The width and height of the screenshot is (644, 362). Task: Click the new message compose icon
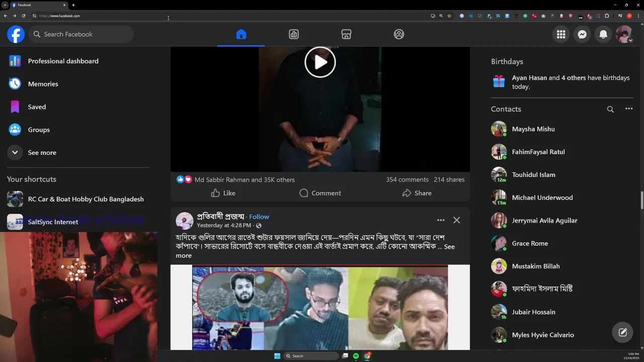coord(622,332)
